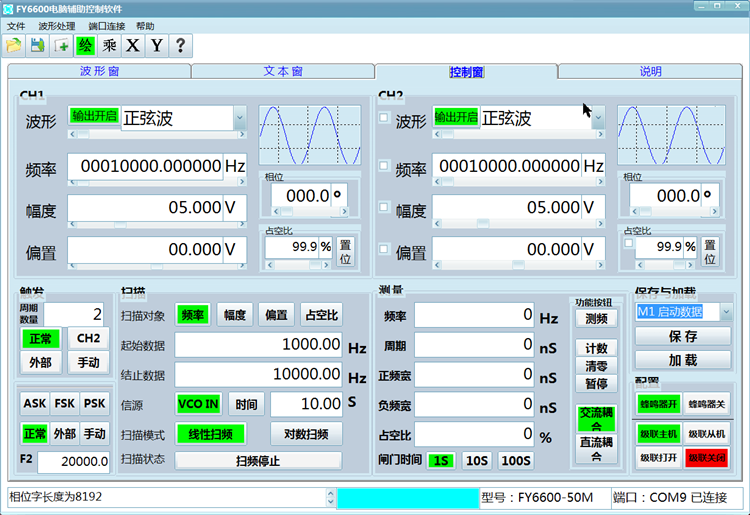The height and width of the screenshot is (515, 750).
Task: Click the 对数扫频 sweep mode button
Action: pyautogui.click(x=306, y=433)
